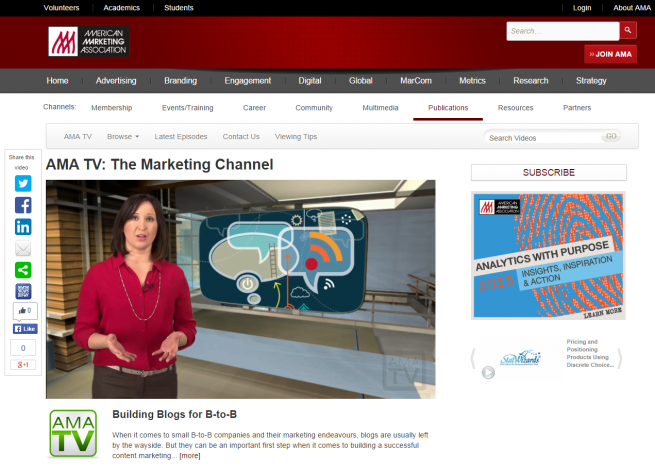Click the green share icon
The width and height of the screenshot is (655, 471).
(x=23, y=270)
